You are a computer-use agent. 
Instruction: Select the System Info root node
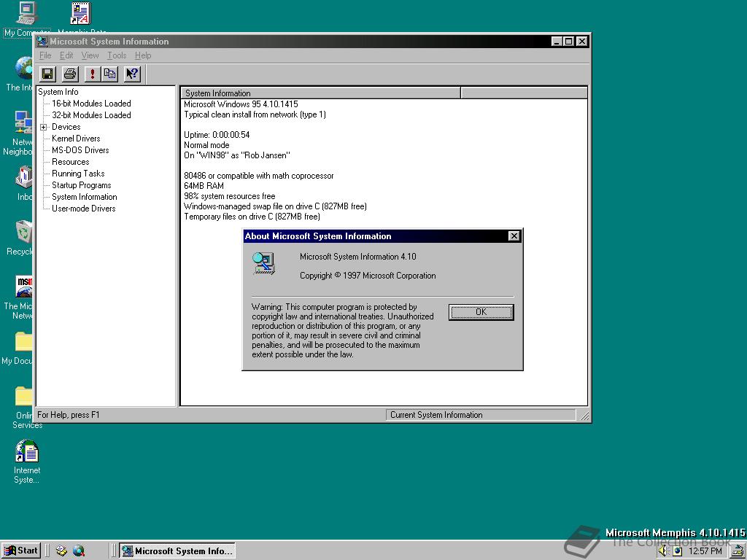tap(58, 92)
